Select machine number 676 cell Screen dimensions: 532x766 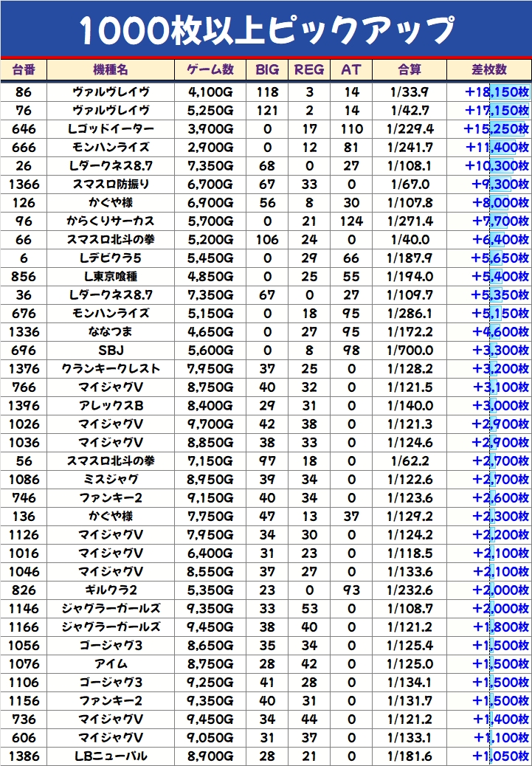(x=24, y=313)
